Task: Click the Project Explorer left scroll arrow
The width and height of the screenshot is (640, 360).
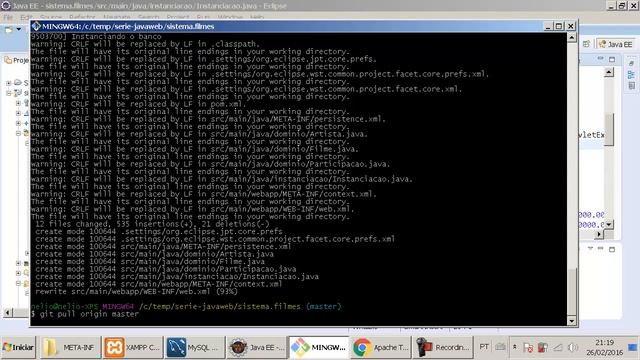Action: coord(8,313)
